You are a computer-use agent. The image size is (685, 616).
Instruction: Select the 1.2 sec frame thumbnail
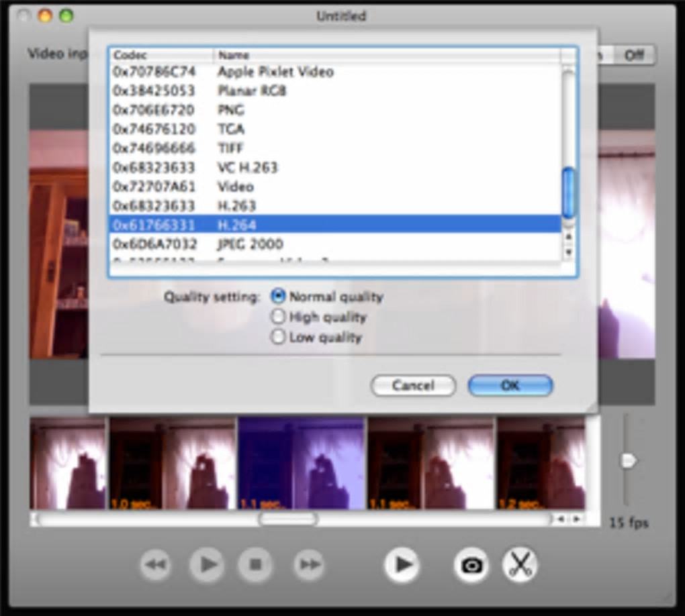coord(541,464)
